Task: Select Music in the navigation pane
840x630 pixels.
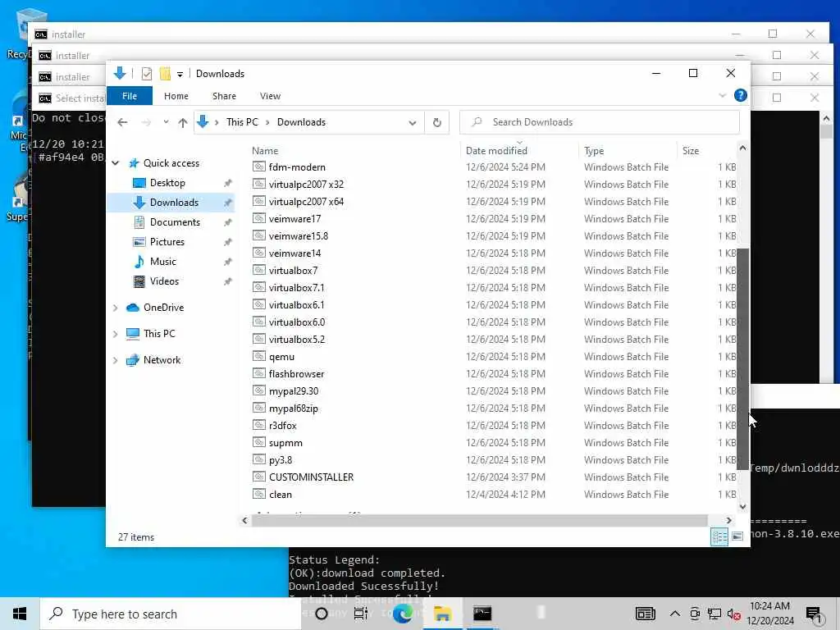Action: pyautogui.click(x=163, y=262)
